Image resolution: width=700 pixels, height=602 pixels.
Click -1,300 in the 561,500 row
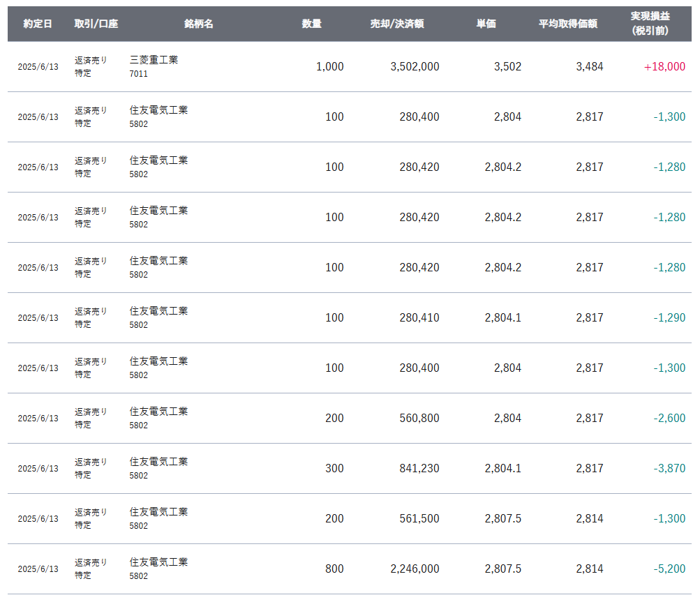[x=669, y=518]
